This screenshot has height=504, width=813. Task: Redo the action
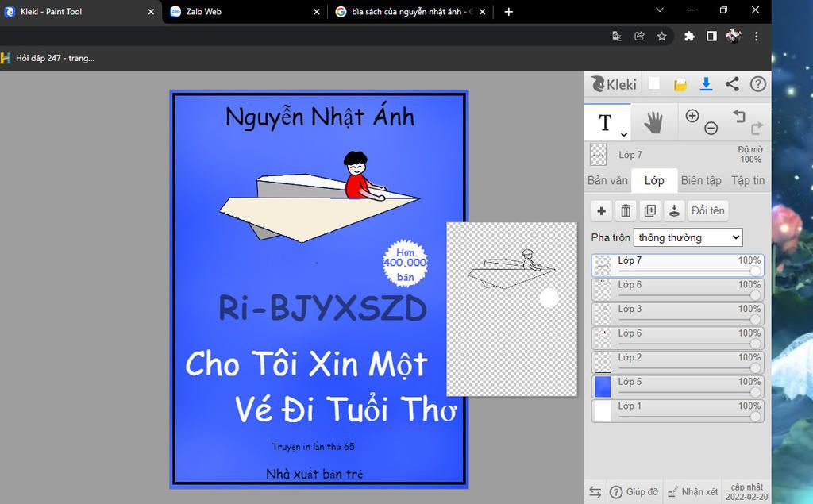pos(757,128)
